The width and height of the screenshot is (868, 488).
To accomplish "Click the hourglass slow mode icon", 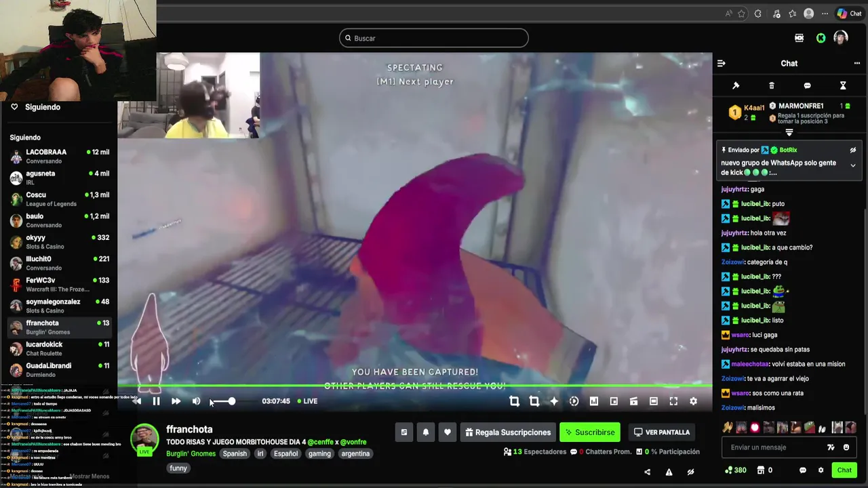I will 843,85.
